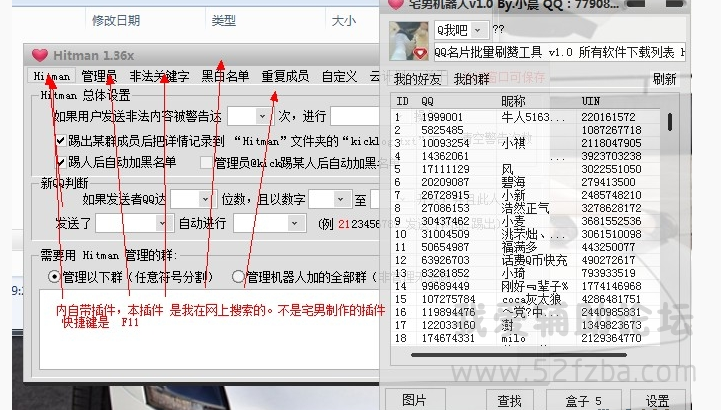Open 设置 settings button
Screen dimensions: 721x410
coord(657,400)
